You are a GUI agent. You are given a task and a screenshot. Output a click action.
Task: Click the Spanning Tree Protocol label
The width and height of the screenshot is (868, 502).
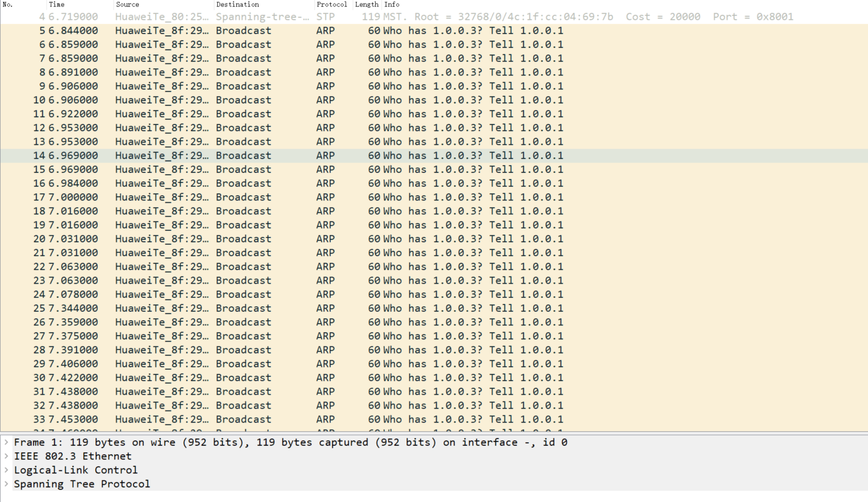pos(82,483)
